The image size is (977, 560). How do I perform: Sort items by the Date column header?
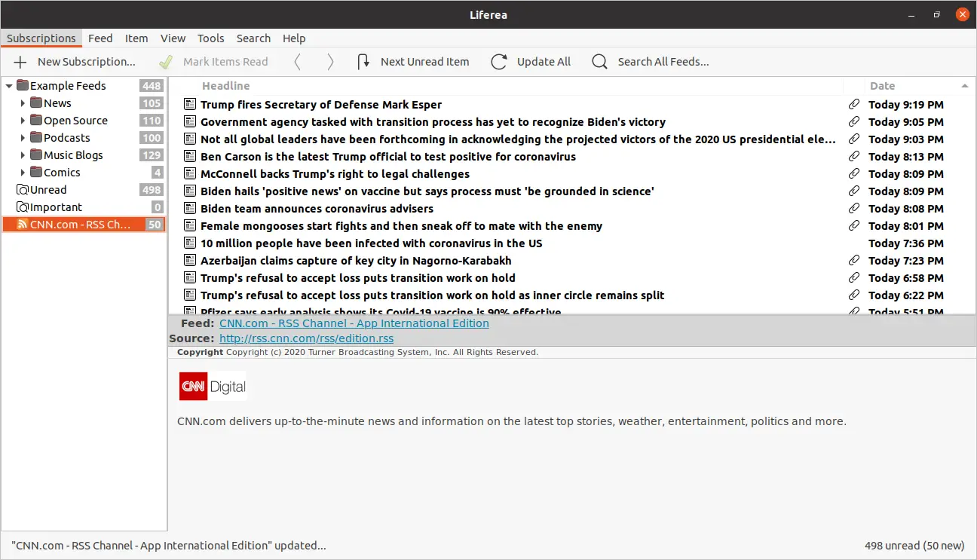[x=919, y=86]
